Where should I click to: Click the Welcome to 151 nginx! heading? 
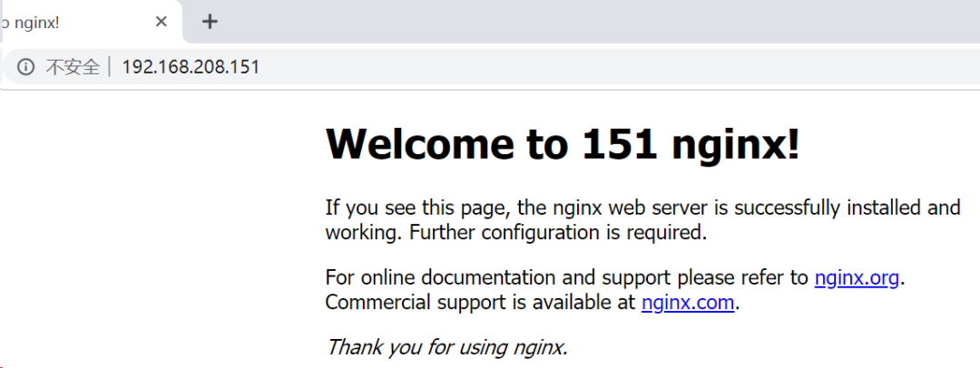pos(563,144)
